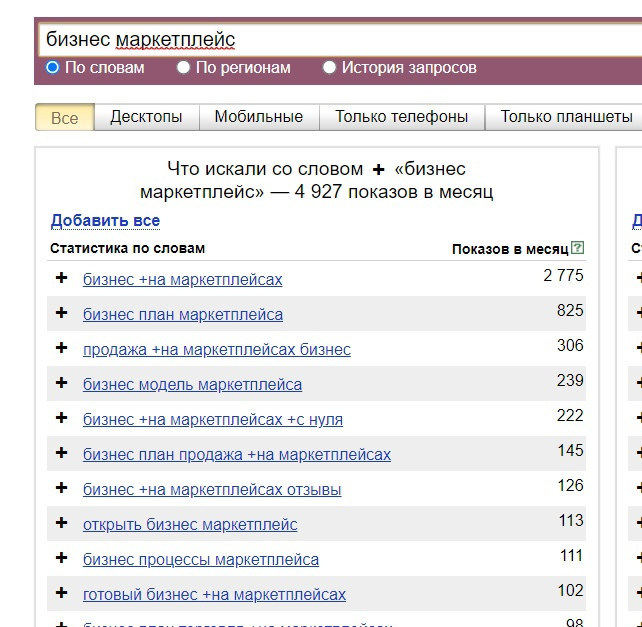Add 'бизнес процессы маркетплейса' with plus icon
The image size is (642, 627).
click(61, 558)
